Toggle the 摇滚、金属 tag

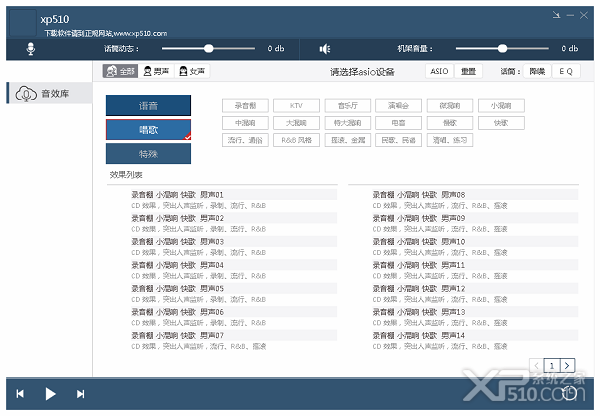(x=347, y=140)
